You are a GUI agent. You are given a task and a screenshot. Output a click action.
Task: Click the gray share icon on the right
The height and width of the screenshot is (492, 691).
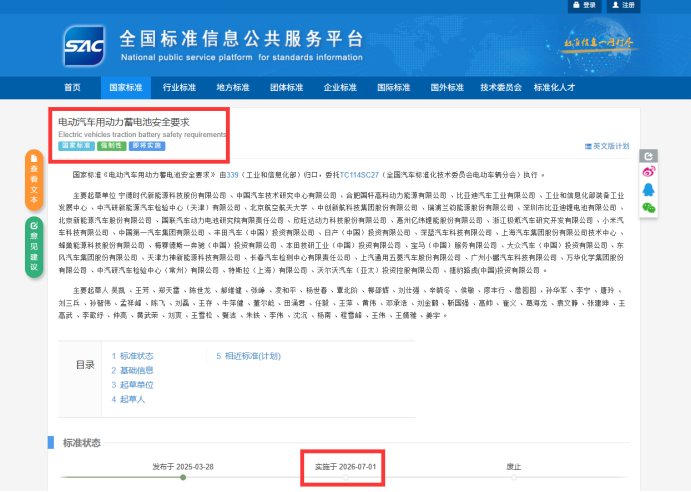(649, 156)
